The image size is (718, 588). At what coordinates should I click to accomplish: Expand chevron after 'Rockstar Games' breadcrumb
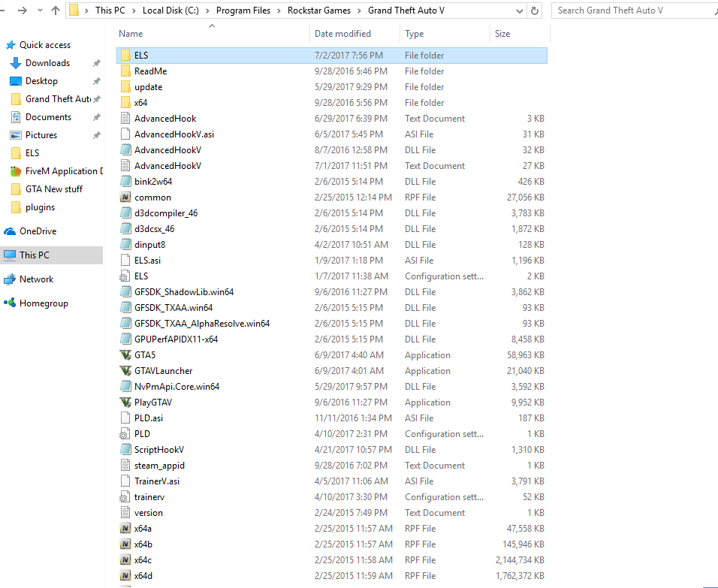click(360, 11)
